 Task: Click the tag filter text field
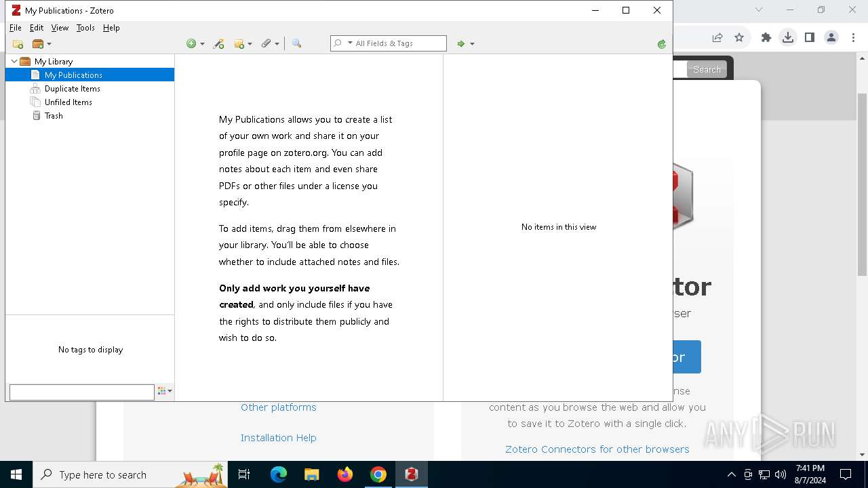pos(82,392)
